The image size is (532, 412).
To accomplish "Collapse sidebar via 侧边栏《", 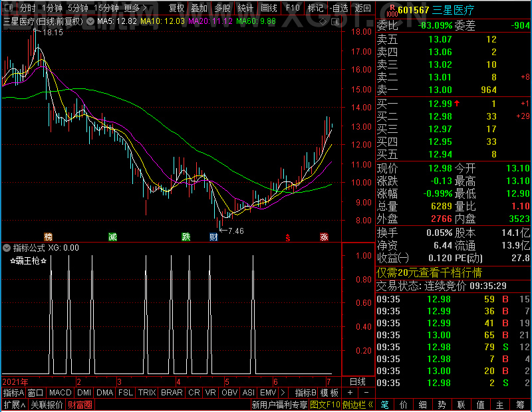I will tap(358, 405).
